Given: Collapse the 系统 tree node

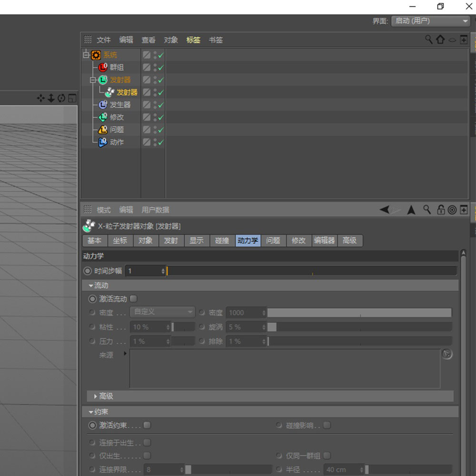Looking at the screenshot, I should pos(86,55).
